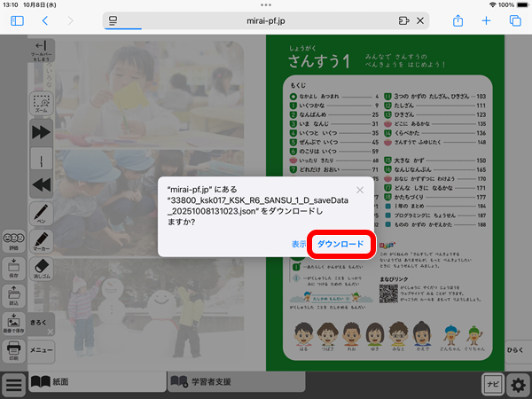The width and height of the screenshot is (532, 399).
Task: Tap the rewind page button
Action: click(41, 185)
